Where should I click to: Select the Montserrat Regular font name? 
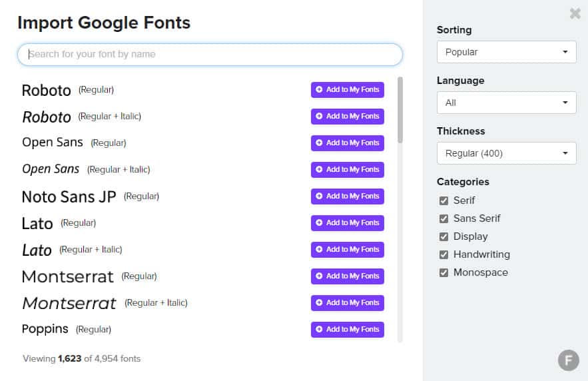67,276
